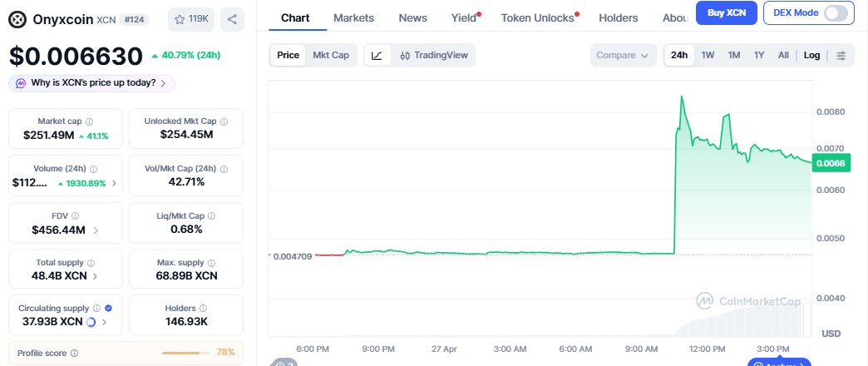Select All time range
Screen dimensions: 868x366
pos(783,56)
